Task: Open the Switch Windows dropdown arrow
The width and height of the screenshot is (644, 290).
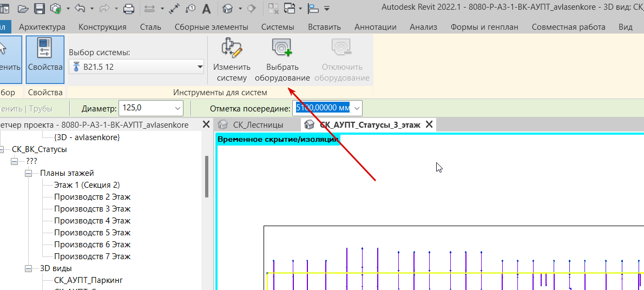Action: (x=301, y=8)
